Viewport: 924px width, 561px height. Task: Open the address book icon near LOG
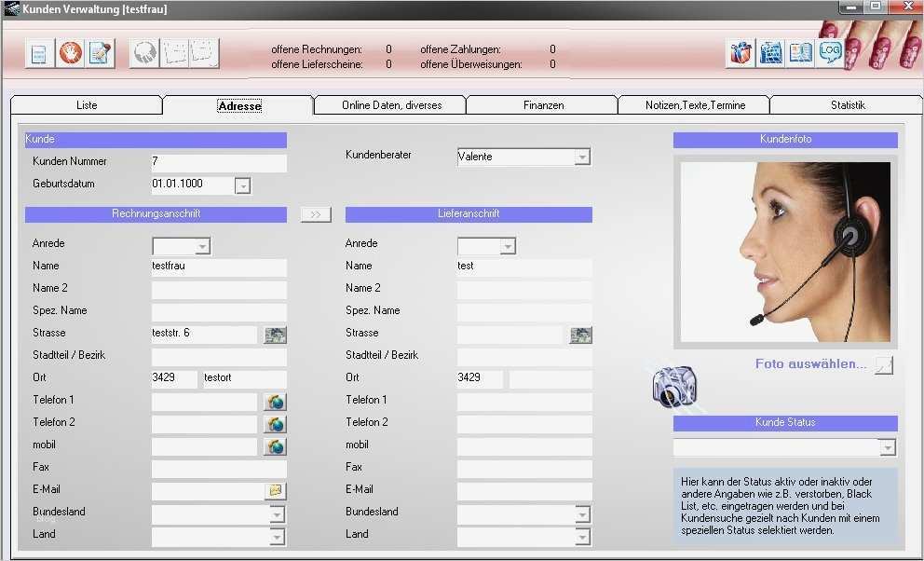coord(800,53)
